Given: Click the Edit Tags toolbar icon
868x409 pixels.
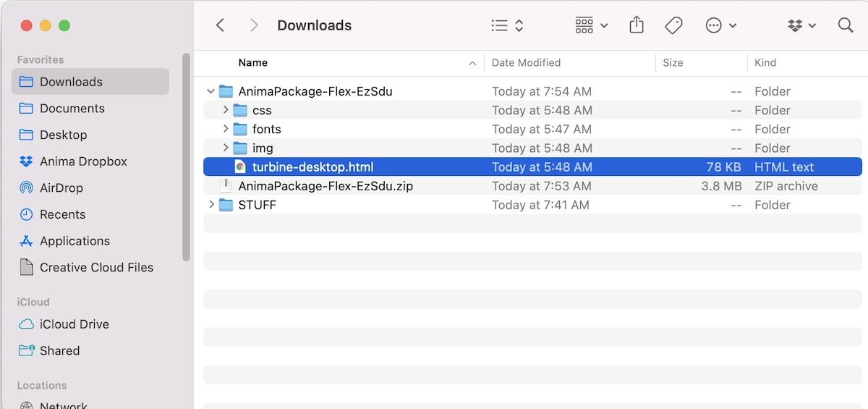Looking at the screenshot, I should [x=673, y=25].
